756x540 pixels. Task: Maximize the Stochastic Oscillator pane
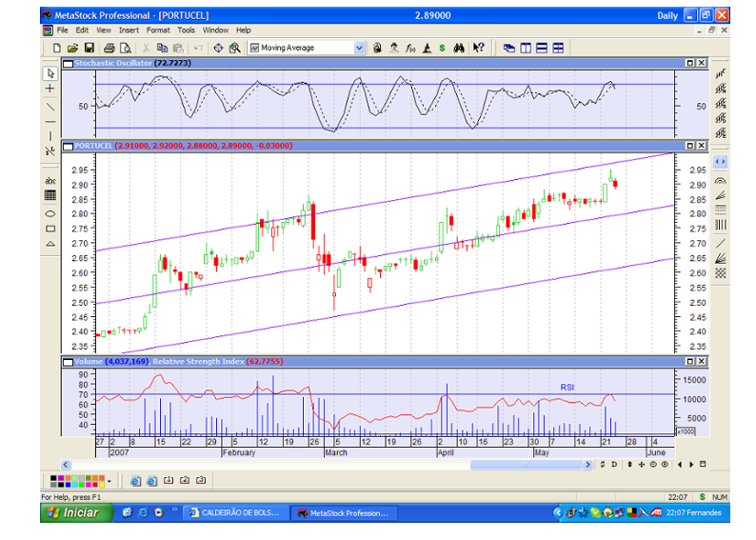pos(690,63)
